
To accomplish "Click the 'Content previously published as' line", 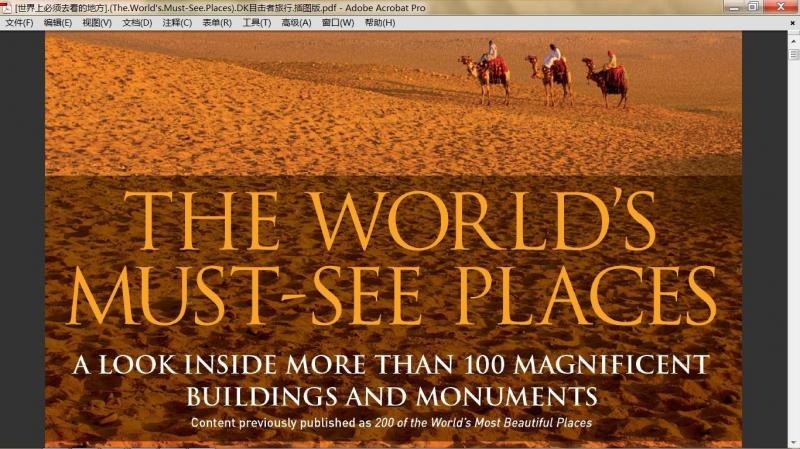I will 391,423.
